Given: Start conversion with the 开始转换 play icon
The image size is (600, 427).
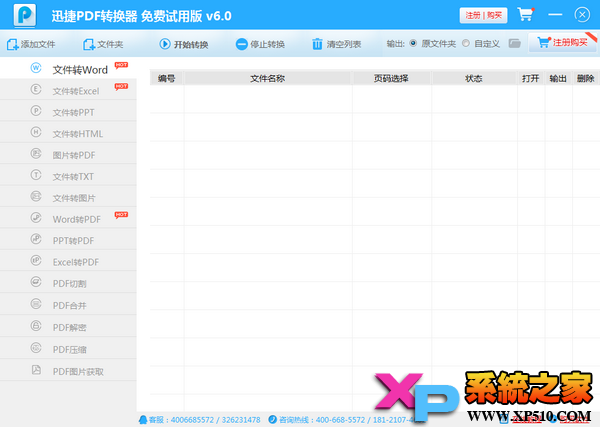Looking at the screenshot, I should 165,44.
